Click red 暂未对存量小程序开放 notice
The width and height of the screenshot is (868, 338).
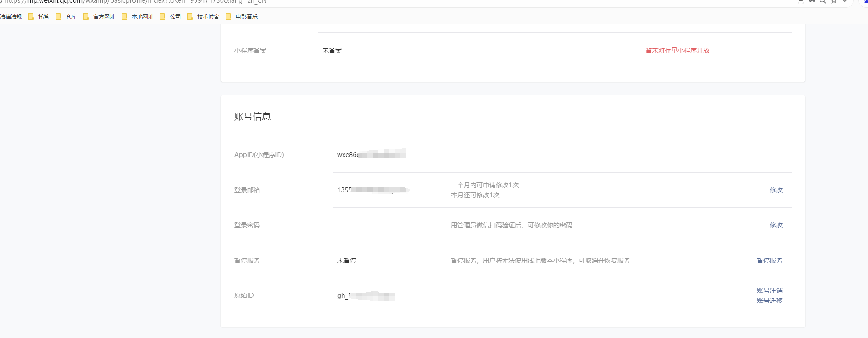tap(677, 50)
